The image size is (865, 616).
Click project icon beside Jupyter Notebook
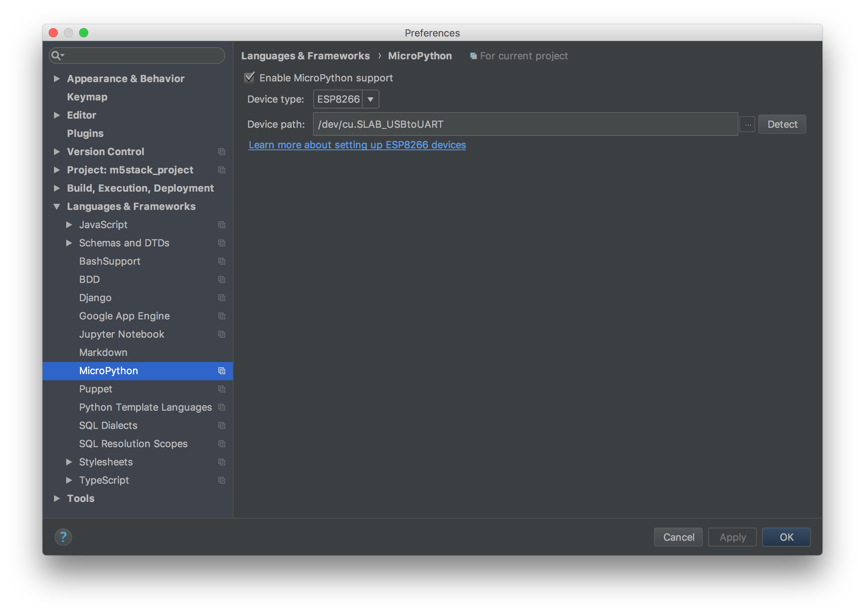point(222,334)
